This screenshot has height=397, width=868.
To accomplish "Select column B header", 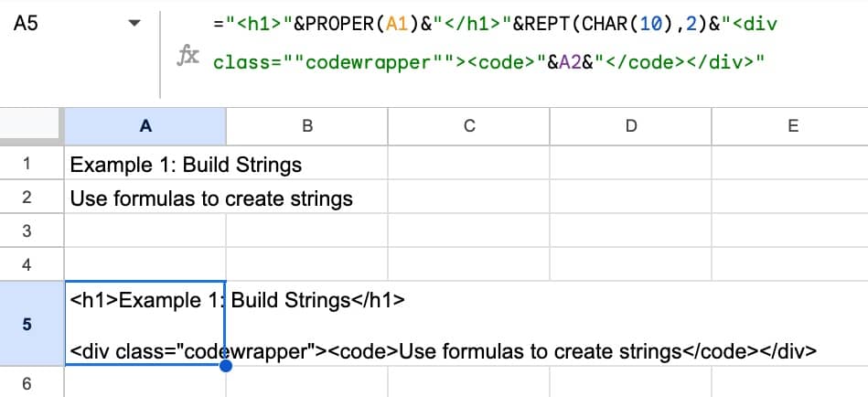I will pyautogui.click(x=306, y=127).
